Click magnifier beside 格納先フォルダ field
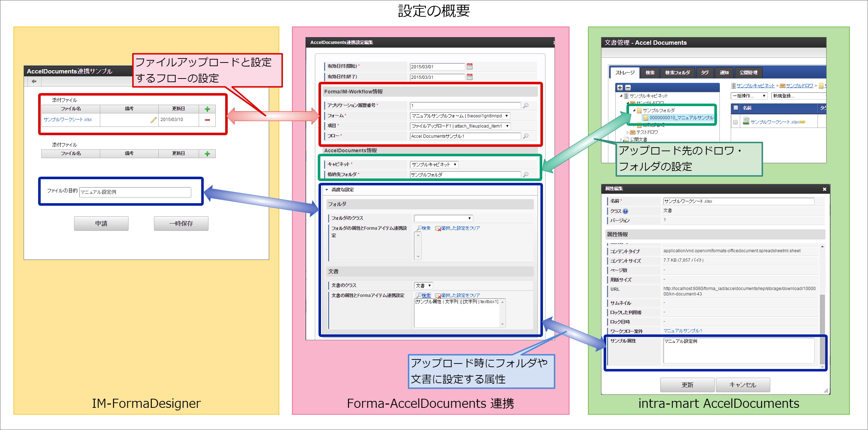Viewport: 868px width, 430px height. click(x=526, y=174)
